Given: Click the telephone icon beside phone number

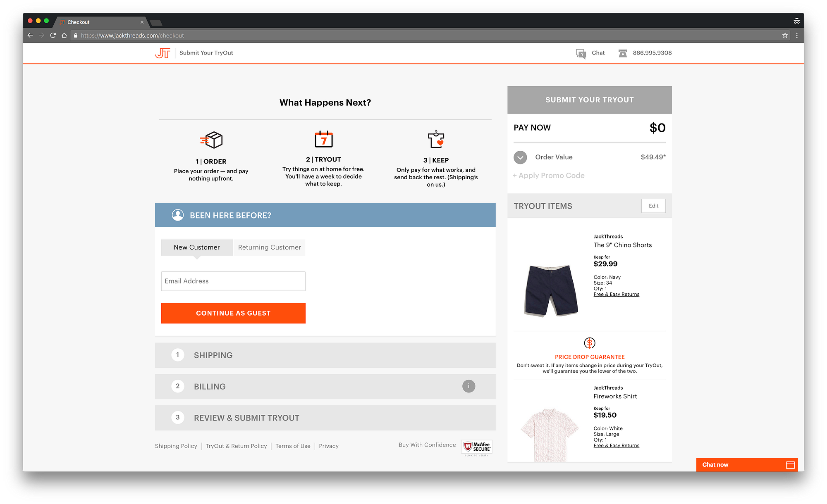Looking at the screenshot, I should click(x=623, y=53).
